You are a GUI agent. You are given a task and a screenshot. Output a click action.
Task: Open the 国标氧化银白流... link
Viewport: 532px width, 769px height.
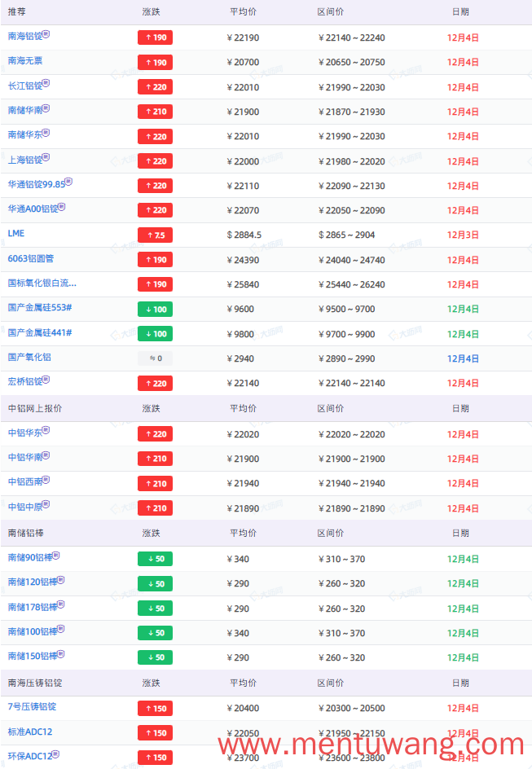click(x=42, y=283)
